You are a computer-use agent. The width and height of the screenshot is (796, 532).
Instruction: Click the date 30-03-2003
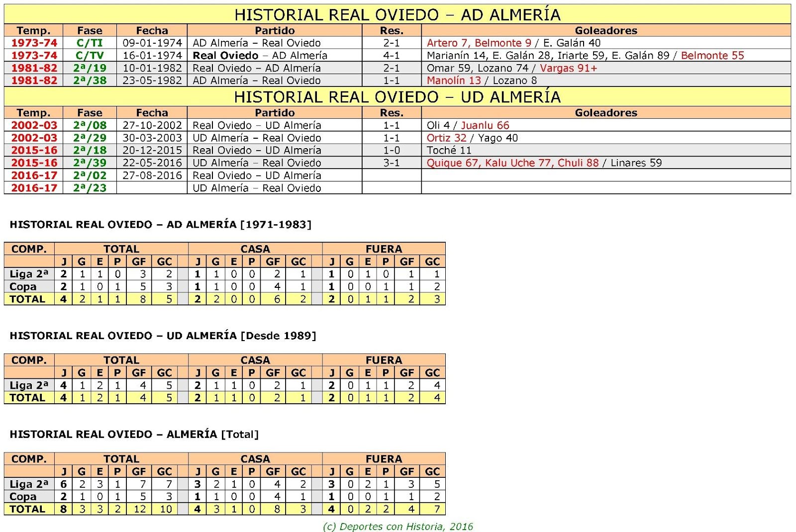[x=152, y=138]
